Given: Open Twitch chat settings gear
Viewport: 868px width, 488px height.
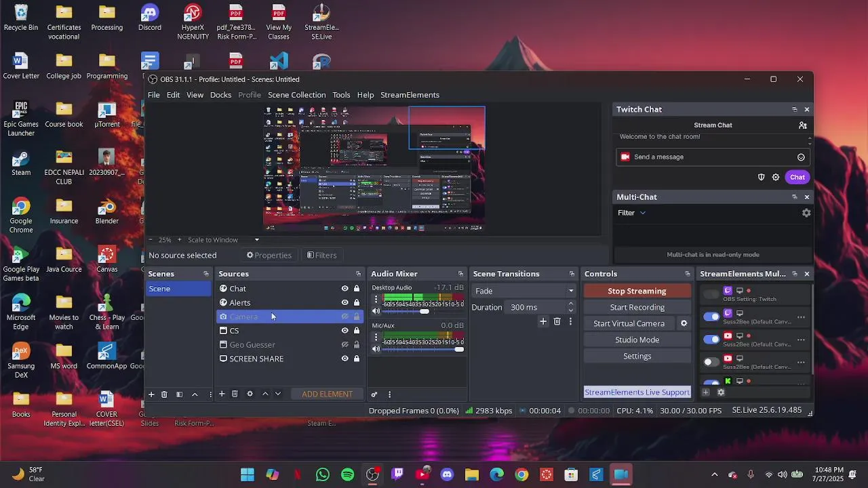Looking at the screenshot, I should click(776, 178).
